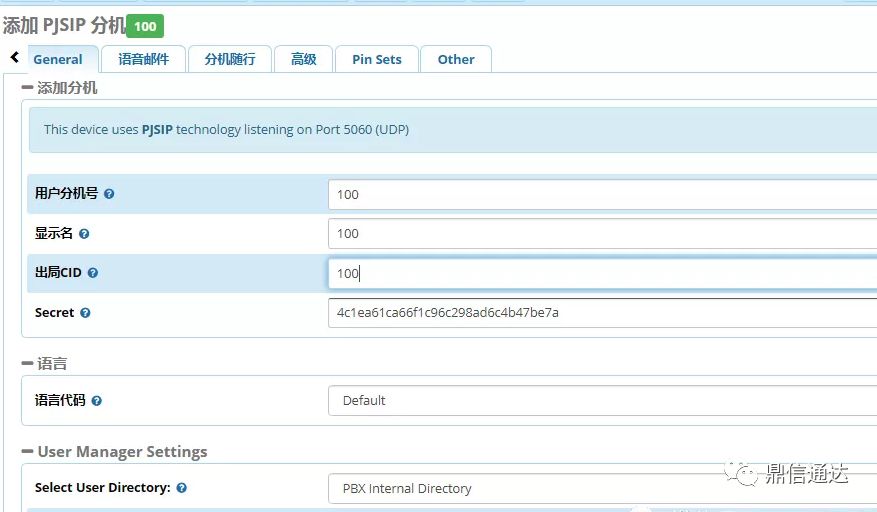Click the Select User Directory label
This screenshot has width=877, height=512.
click(x=102, y=488)
